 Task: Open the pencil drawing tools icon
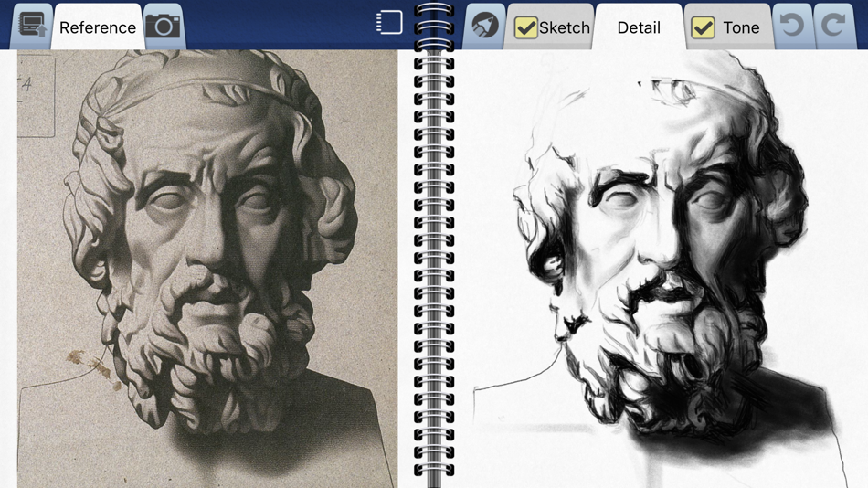485,26
